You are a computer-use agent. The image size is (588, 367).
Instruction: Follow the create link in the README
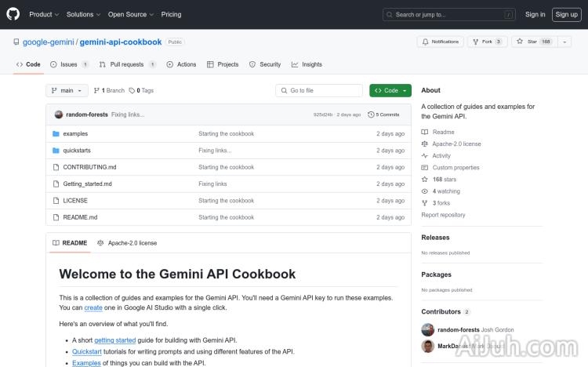click(93, 307)
